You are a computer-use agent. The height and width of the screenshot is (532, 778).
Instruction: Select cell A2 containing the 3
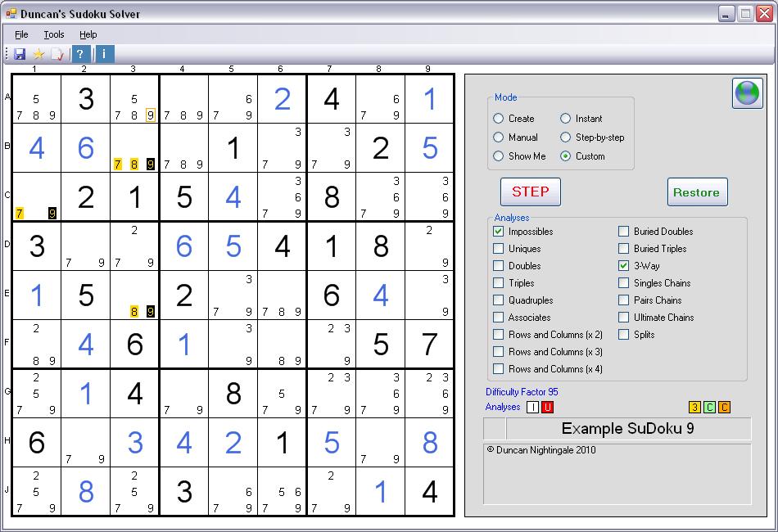coord(86,99)
